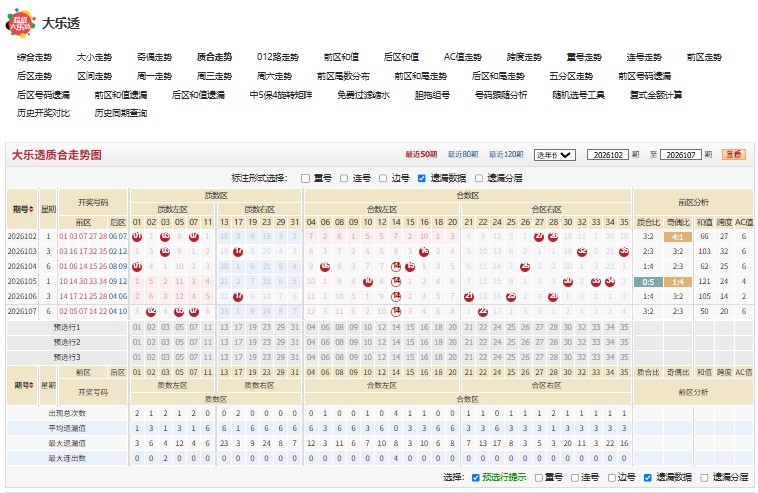Sort by 期号 arrows in bottom header
Image resolution: width=758 pixels, height=493 pixels.
point(33,385)
